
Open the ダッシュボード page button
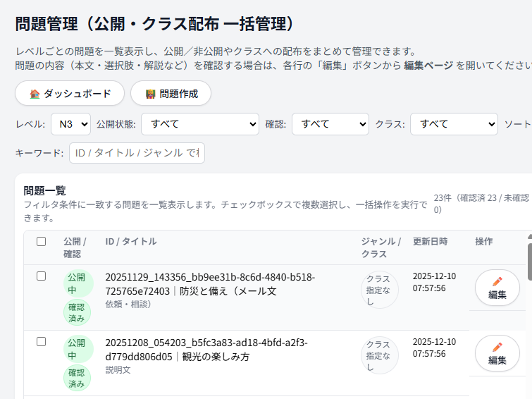(70, 93)
